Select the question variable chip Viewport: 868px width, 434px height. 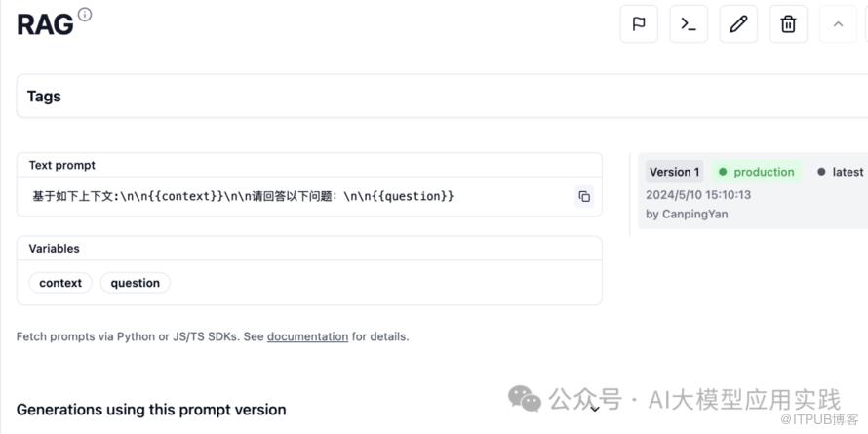pyautogui.click(x=135, y=283)
